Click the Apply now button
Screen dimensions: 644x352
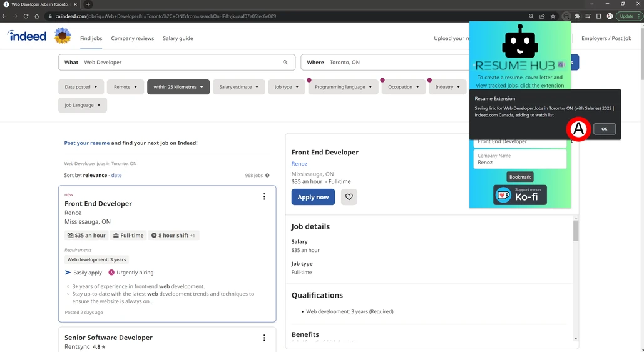[313, 197]
